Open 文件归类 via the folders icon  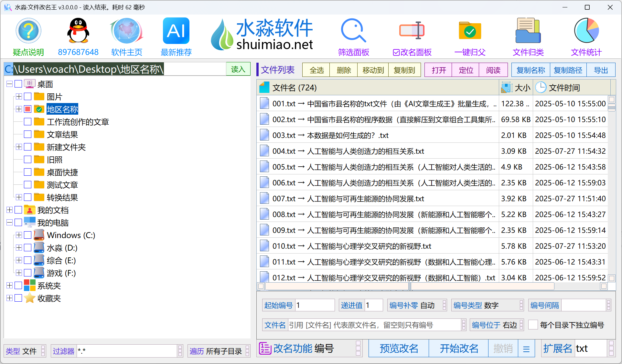(x=528, y=31)
